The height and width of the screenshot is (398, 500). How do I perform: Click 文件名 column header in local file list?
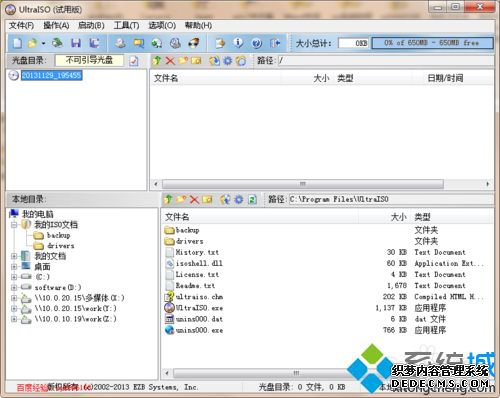point(177,217)
